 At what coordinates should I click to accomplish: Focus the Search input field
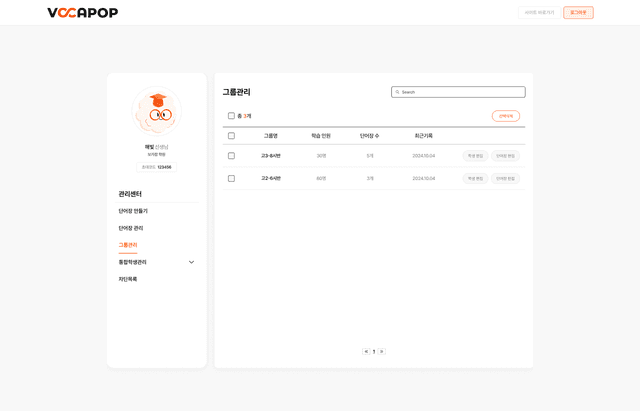(458, 92)
